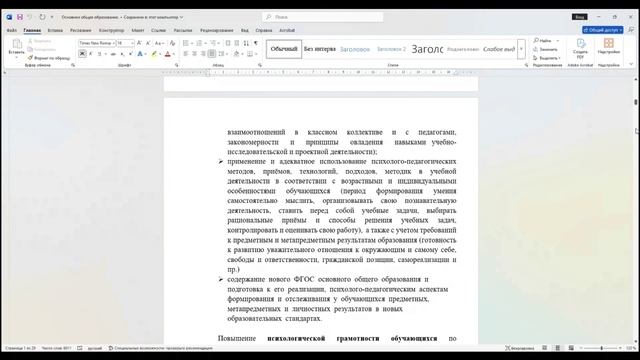
Task: Apply the red font color
Action: click(x=167, y=54)
